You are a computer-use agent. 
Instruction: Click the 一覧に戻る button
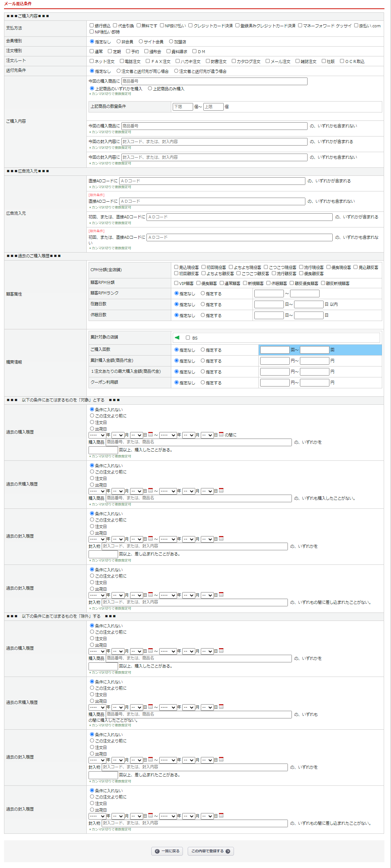click(167, 851)
